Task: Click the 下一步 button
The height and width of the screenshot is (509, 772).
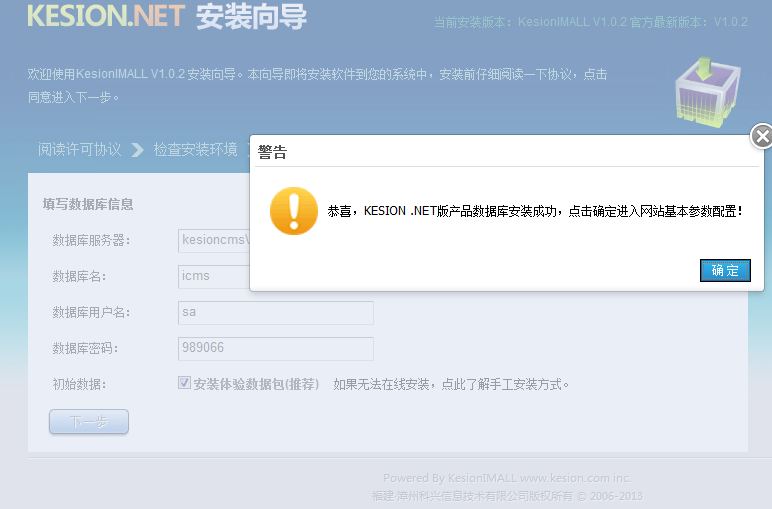Action: 89,421
